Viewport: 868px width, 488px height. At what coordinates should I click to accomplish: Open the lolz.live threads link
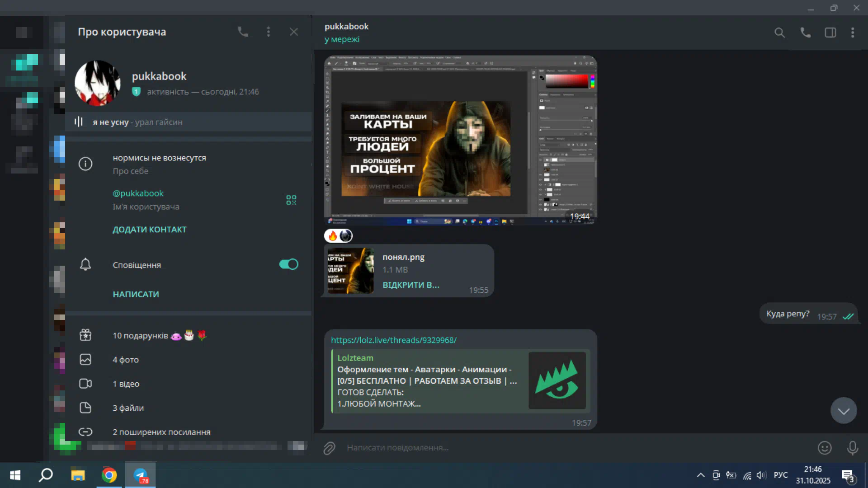(393, 340)
